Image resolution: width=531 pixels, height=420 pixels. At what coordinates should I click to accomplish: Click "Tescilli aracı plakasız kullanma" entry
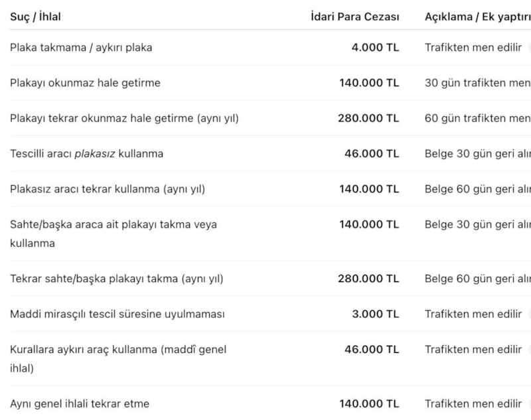[x=86, y=153]
